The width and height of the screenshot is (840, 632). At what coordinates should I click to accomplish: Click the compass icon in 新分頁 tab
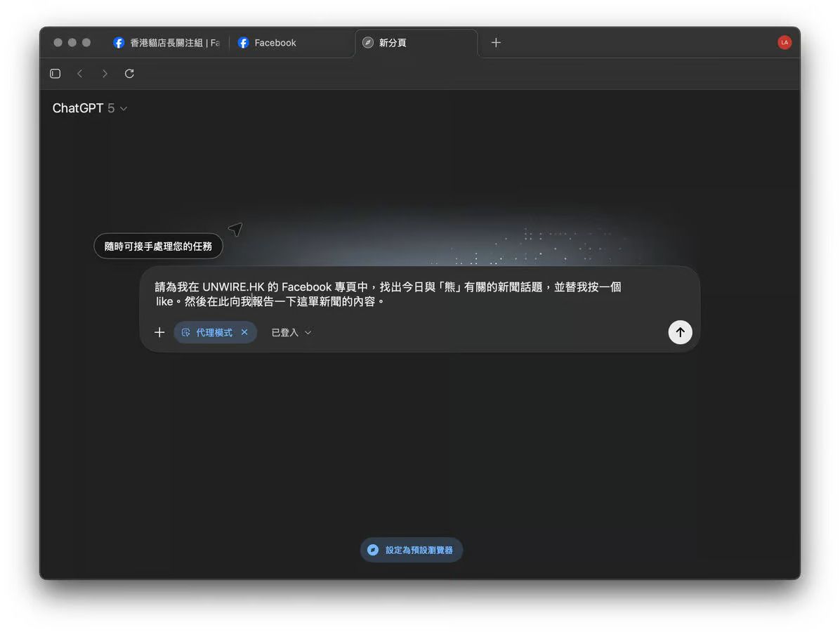(367, 42)
